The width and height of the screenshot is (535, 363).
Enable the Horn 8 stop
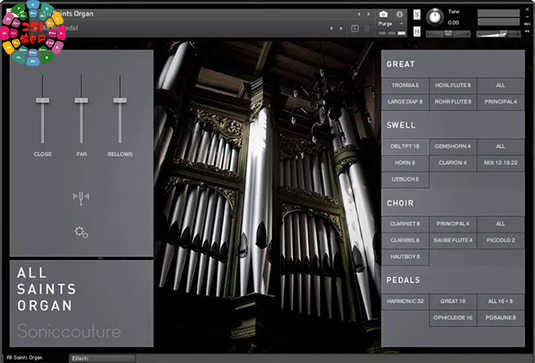point(405,163)
